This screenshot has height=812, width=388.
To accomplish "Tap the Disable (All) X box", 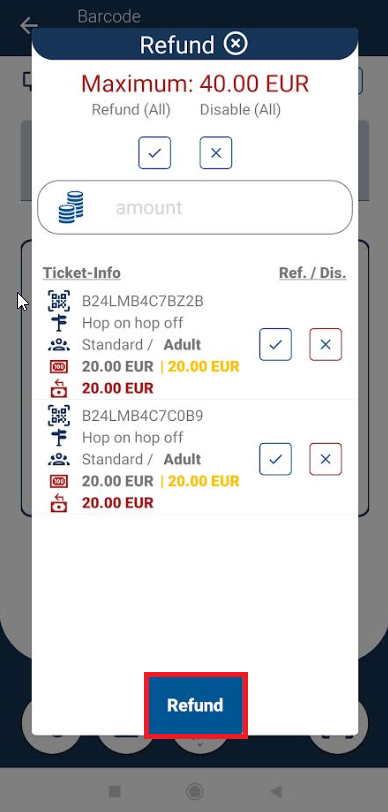I will [x=216, y=153].
